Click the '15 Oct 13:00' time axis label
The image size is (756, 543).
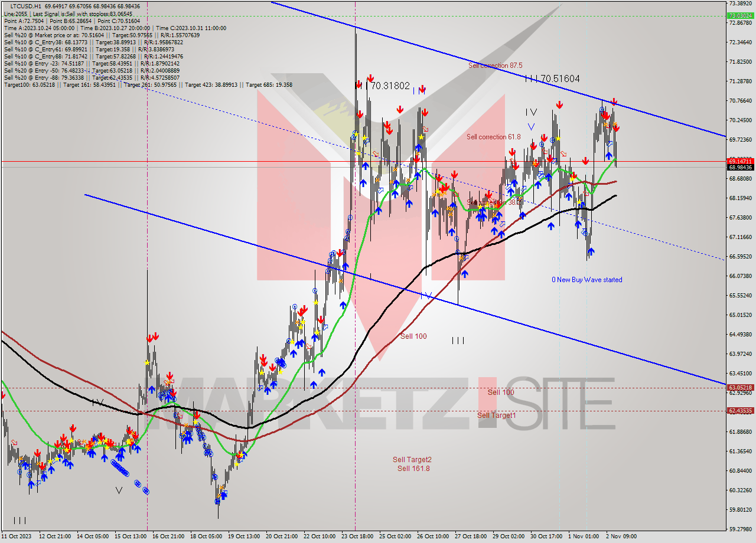coord(130,537)
